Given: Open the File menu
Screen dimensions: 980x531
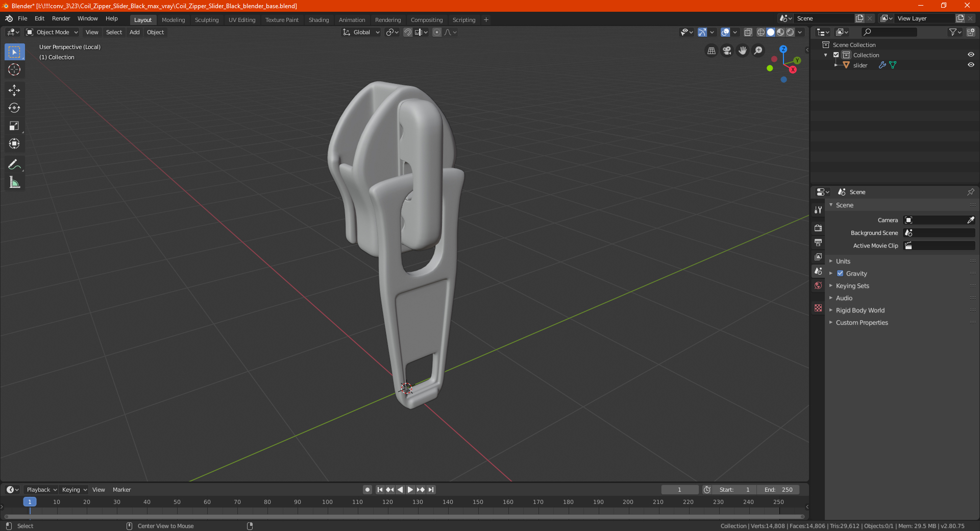Looking at the screenshot, I should tap(22, 18).
